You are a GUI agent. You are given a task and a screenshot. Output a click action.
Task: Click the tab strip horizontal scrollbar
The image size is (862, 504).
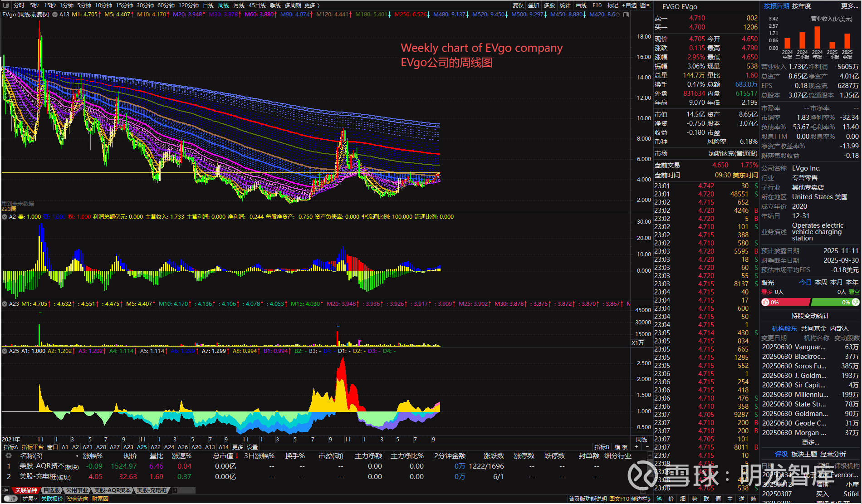coord(188,490)
